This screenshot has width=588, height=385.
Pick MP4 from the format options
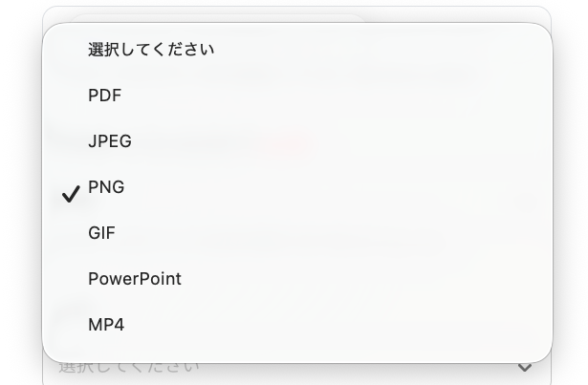click(297, 325)
